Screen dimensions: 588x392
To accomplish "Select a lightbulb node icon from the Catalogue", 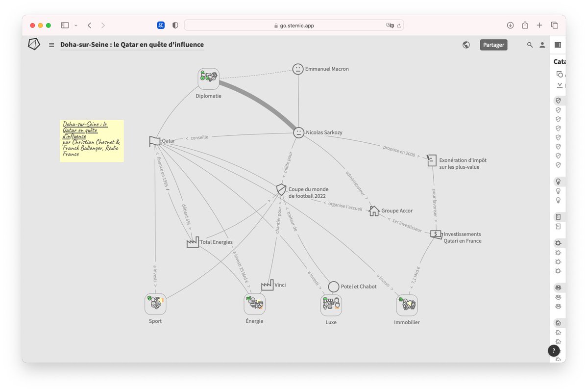I will pyautogui.click(x=558, y=181).
